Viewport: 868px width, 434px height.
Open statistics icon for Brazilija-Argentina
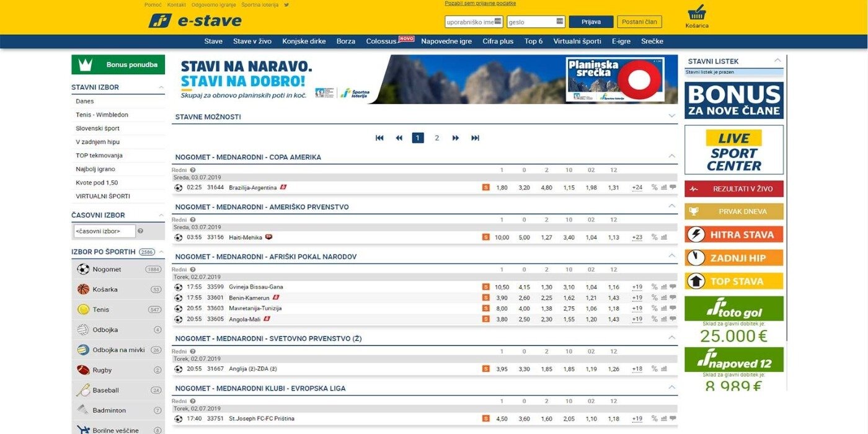pos(664,187)
